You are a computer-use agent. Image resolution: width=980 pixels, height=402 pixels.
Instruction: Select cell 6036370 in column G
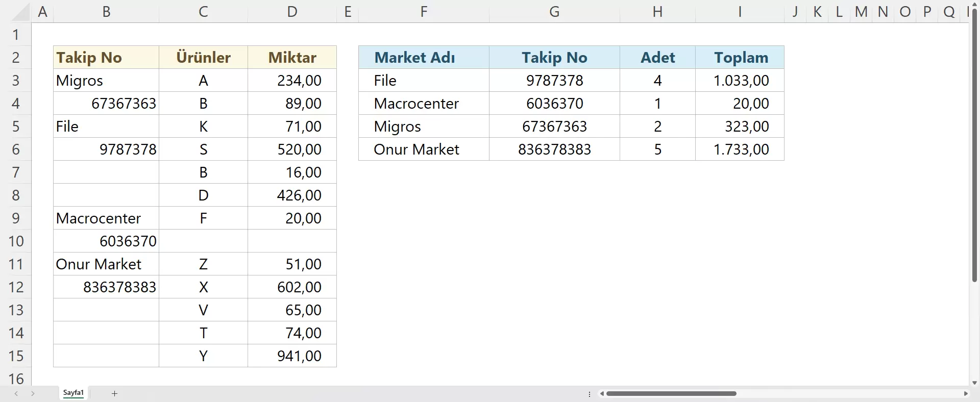554,103
